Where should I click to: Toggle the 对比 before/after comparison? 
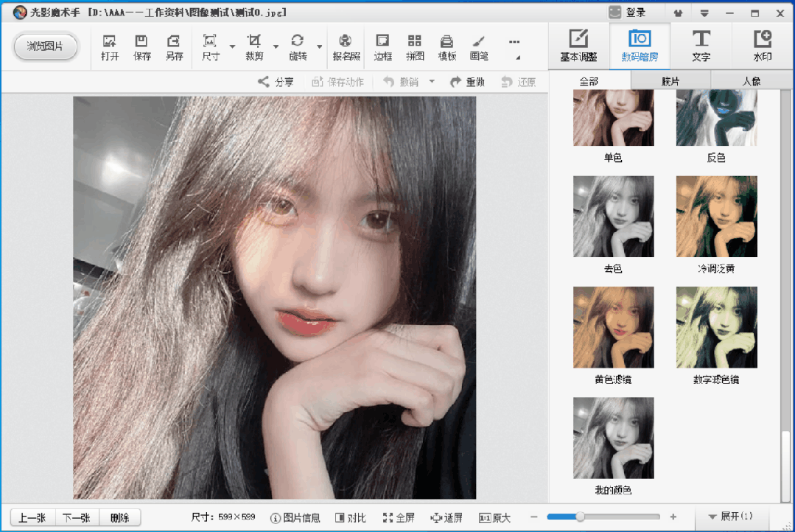pos(350,518)
